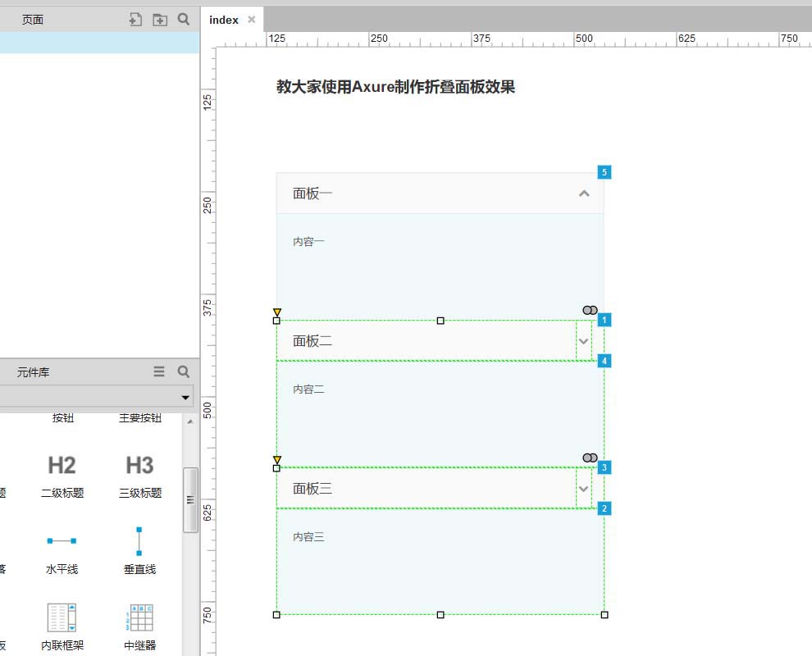Click the dynamic panel icon above 面板二
Viewport: 812px width, 656px height.
tap(589, 310)
